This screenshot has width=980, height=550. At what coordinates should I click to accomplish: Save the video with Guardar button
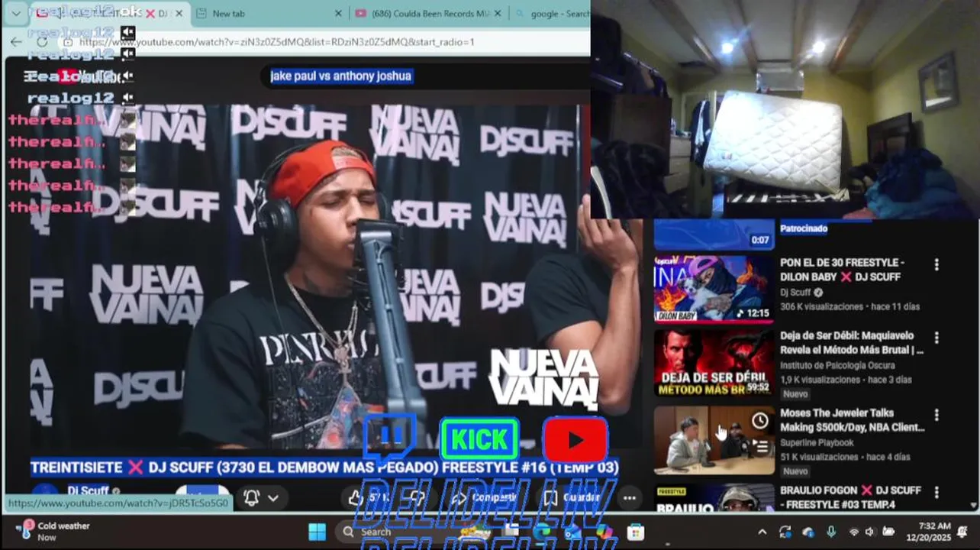tap(572, 498)
